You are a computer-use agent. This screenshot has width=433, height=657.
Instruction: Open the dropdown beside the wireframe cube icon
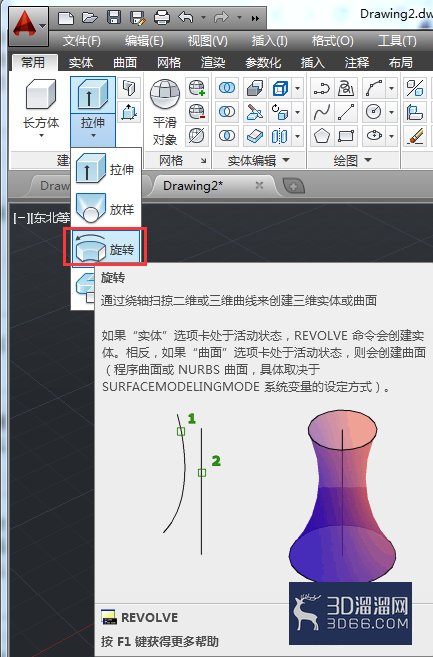tap(298, 88)
